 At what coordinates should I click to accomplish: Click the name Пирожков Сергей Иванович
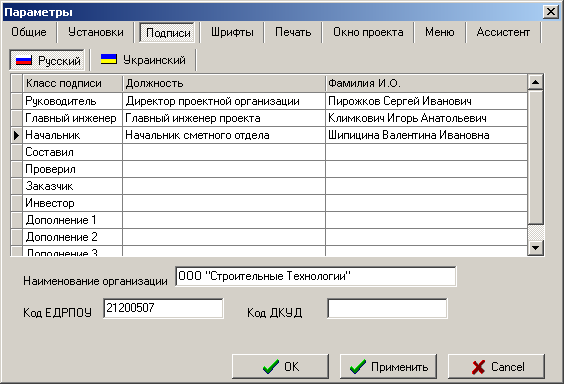pos(426,101)
